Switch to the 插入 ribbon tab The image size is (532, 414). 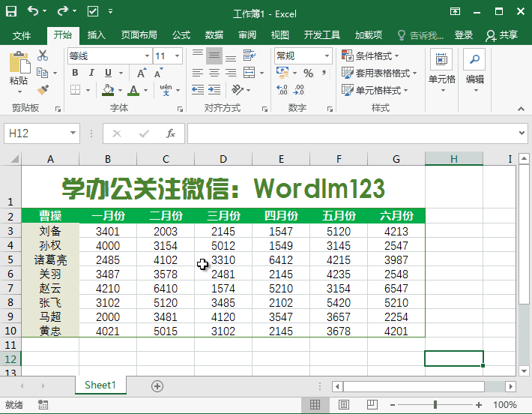[97, 35]
